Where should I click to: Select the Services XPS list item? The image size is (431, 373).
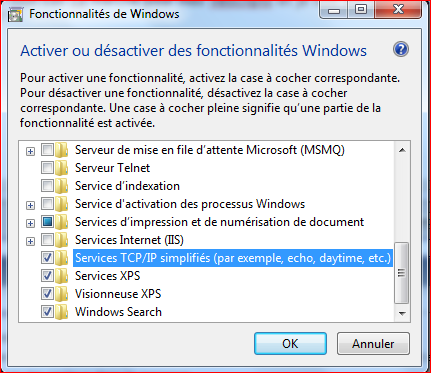tap(108, 276)
